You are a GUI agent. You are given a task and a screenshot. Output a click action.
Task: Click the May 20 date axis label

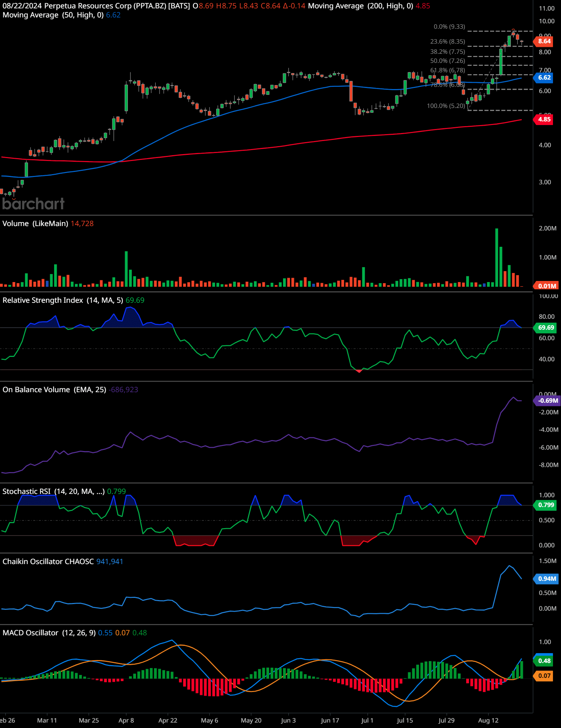pyautogui.click(x=251, y=721)
